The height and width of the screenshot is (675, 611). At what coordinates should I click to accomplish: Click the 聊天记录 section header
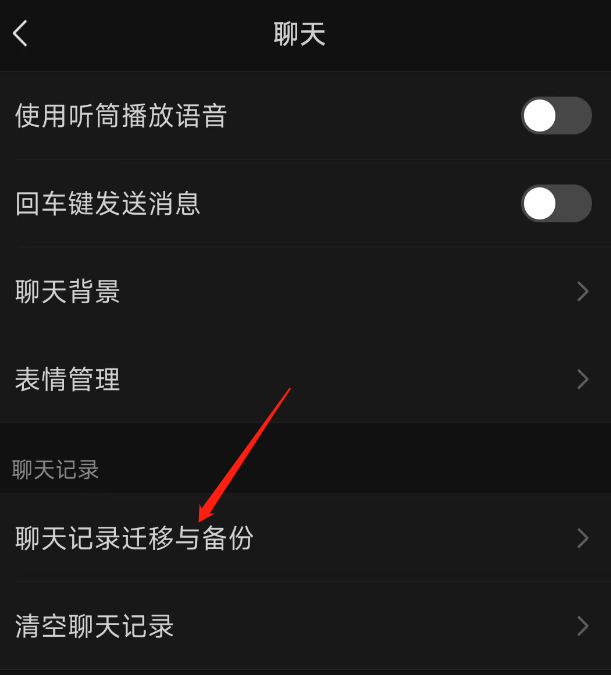[56, 470]
